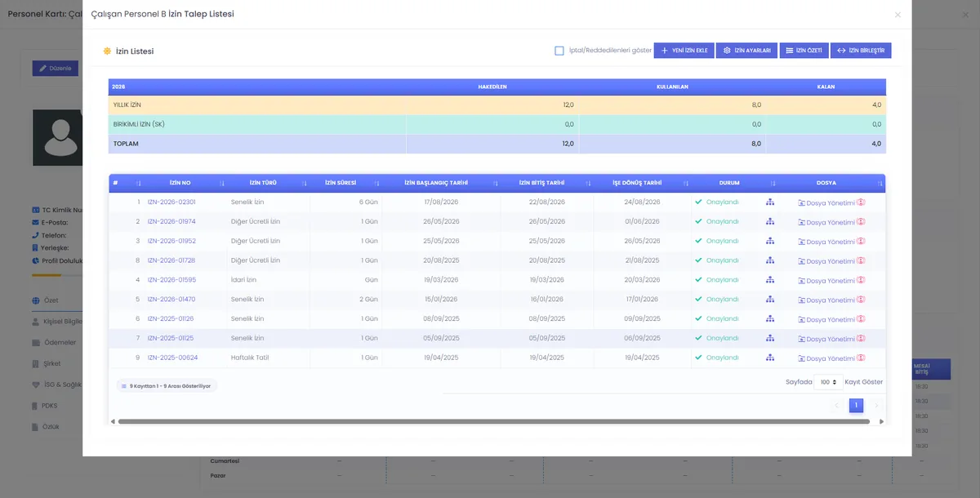This screenshot has width=980, height=498.
Task: Open PDKS tab in background page
Action: (x=44, y=406)
